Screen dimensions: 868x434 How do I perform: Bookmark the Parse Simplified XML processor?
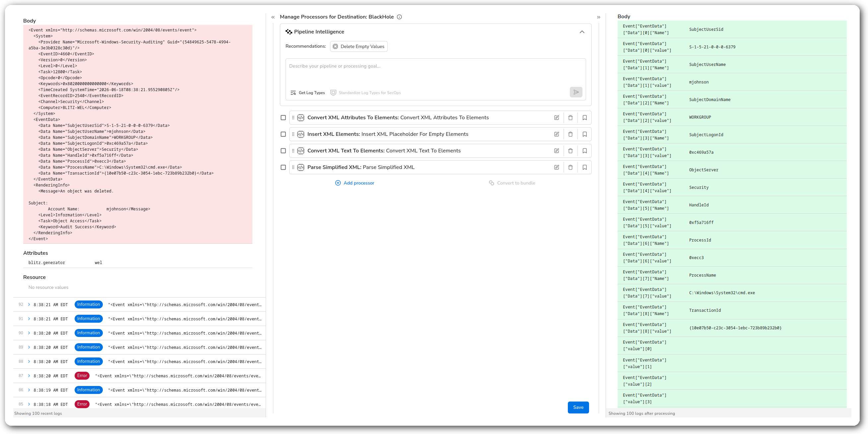coord(584,167)
